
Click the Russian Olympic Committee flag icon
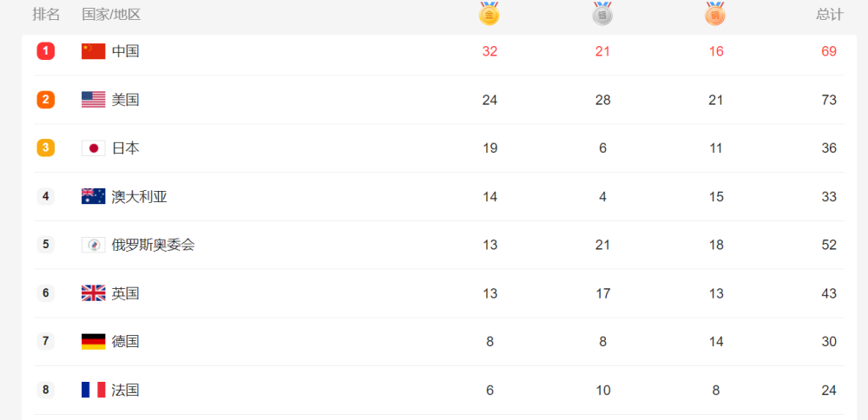coord(93,245)
